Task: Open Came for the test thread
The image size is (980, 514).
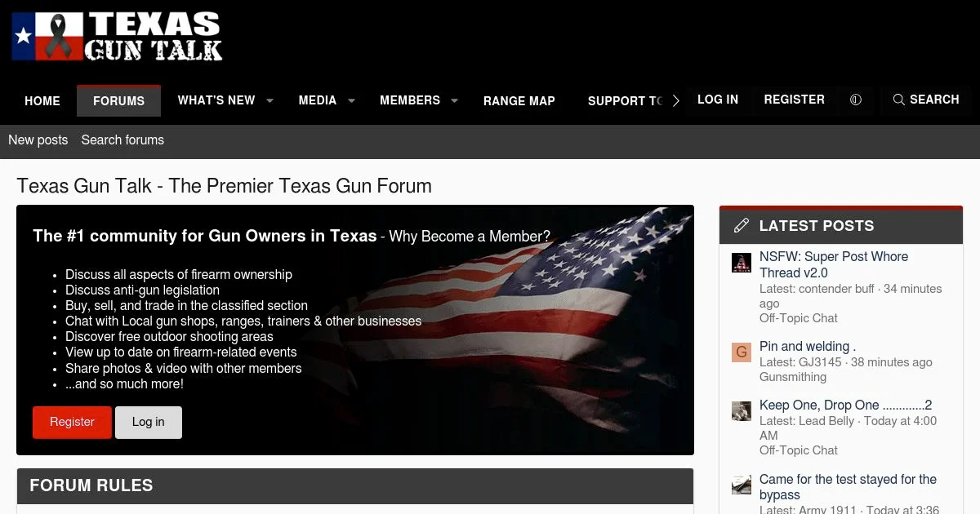Action: (848, 487)
